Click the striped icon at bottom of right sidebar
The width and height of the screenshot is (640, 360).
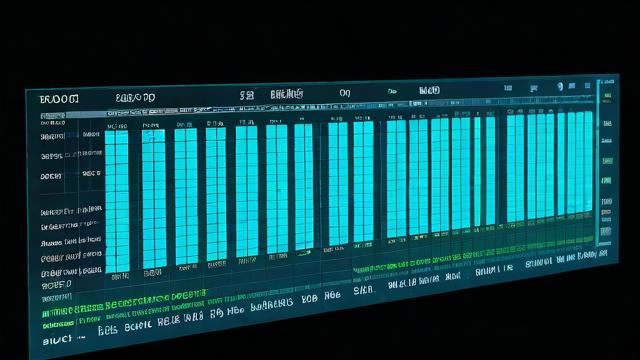(606, 231)
